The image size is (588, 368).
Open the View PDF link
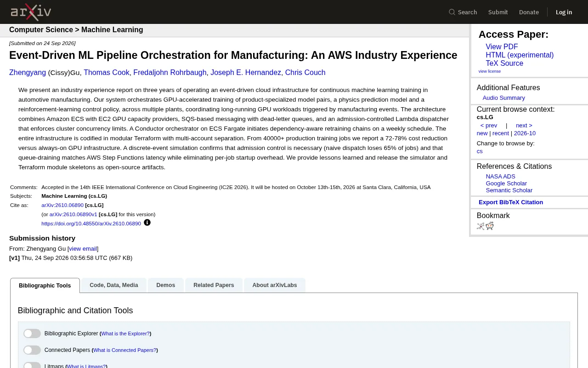(x=502, y=47)
